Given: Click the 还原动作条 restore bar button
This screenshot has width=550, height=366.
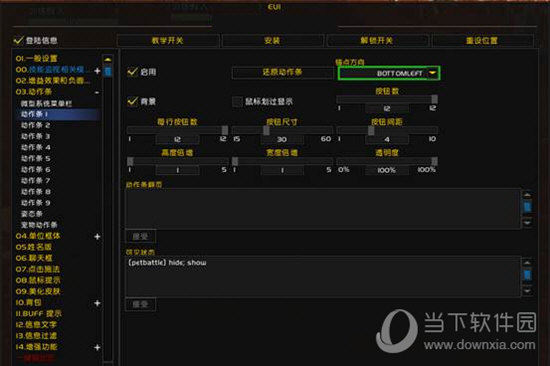Looking at the screenshot, I should click(x=282, y=72).
